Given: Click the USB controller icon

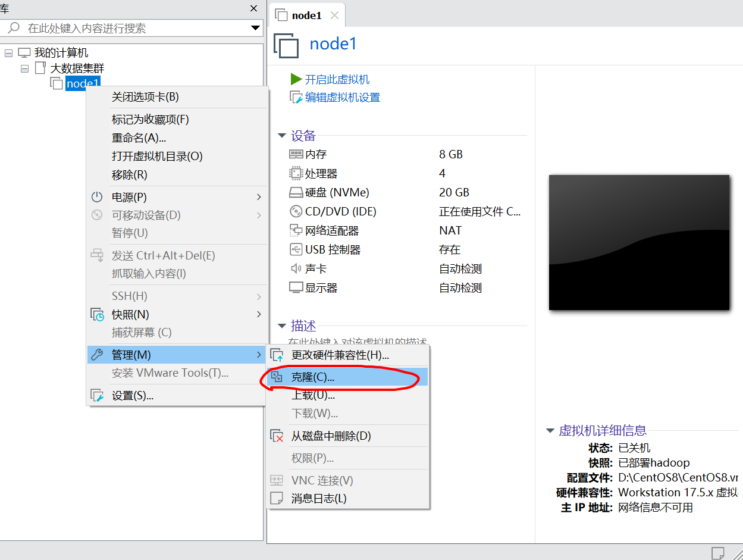Looking at the screenshot, I should tap(296, 249).
